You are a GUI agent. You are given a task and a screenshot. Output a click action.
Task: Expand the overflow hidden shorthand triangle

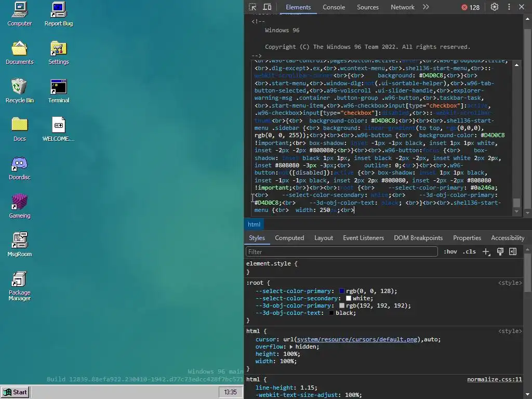[291, 347]
